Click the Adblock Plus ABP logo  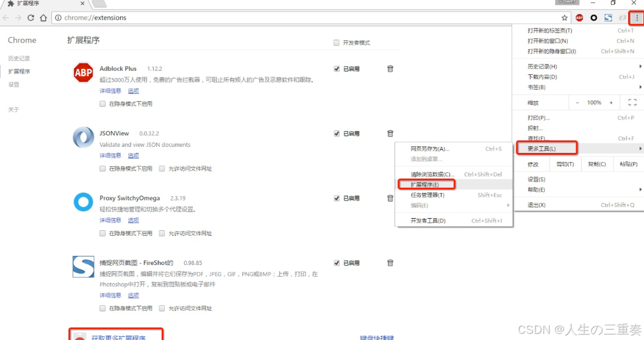click(x=84, y=73)
